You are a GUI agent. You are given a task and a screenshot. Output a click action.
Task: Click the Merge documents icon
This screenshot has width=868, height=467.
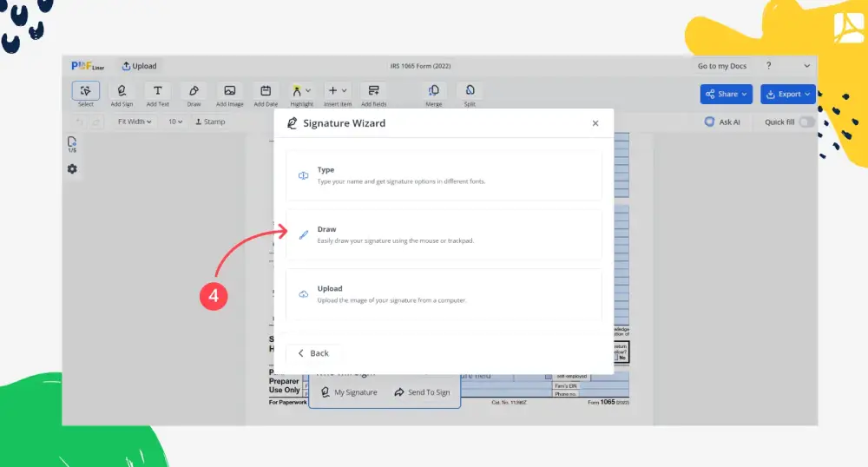pyautogui.click(x=433, y=92)
